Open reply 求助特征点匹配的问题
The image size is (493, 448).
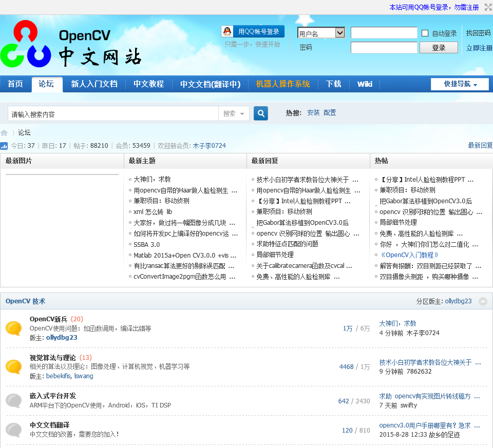288,244
